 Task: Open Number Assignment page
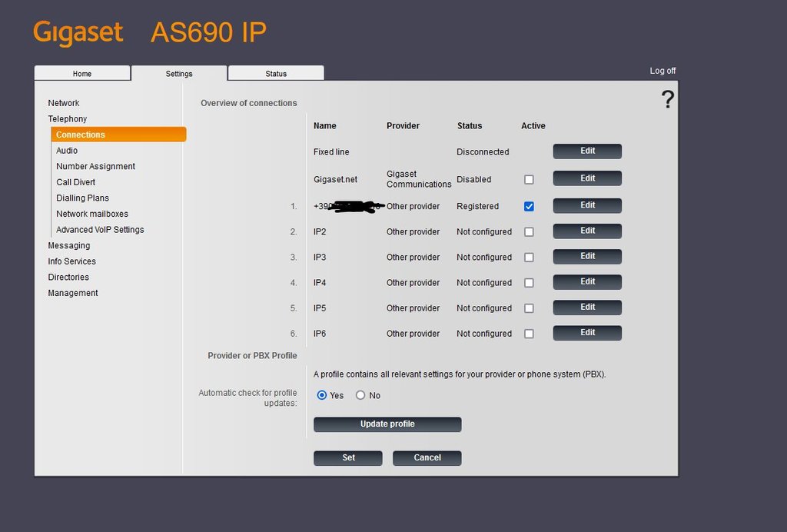point(95,166)
